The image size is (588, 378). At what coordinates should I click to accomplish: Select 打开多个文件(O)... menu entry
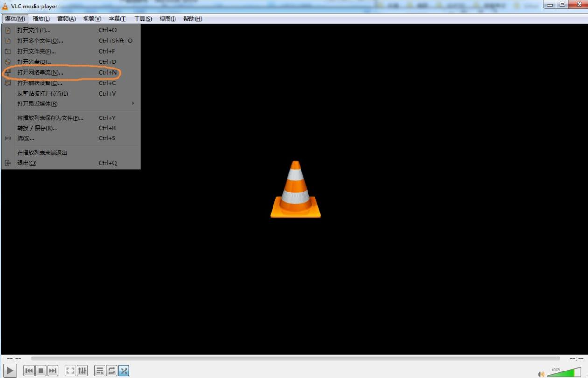(71, 41)
